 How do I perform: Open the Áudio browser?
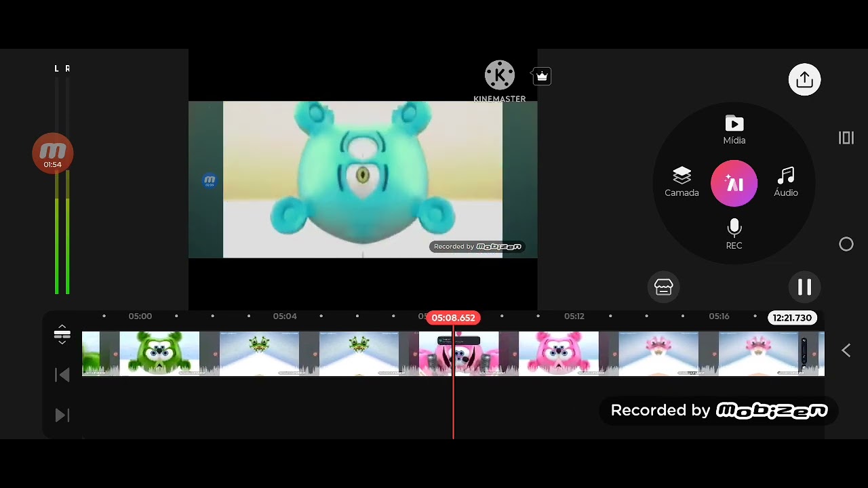(x=786, y=182)
